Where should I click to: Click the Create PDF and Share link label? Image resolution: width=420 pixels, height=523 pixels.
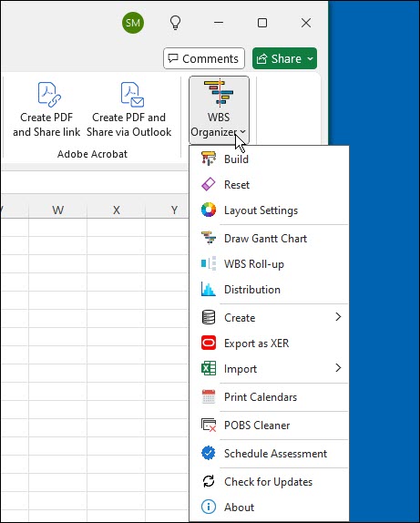click(46, 125)
